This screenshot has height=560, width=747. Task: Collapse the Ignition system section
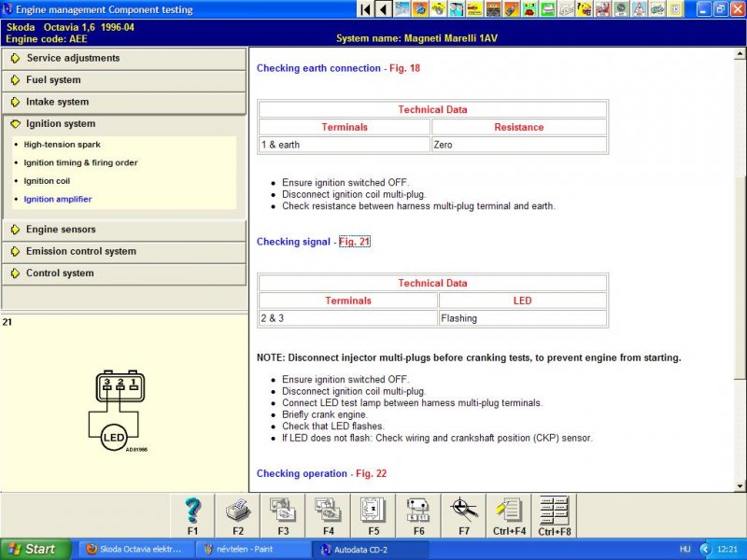pyautogui.click(x=124, y=124)
